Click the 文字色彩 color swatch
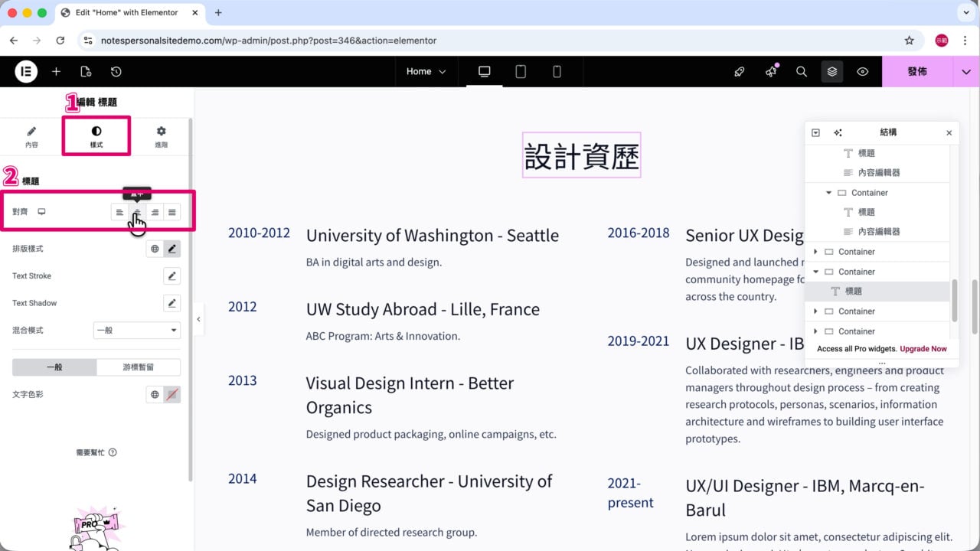 172,394
